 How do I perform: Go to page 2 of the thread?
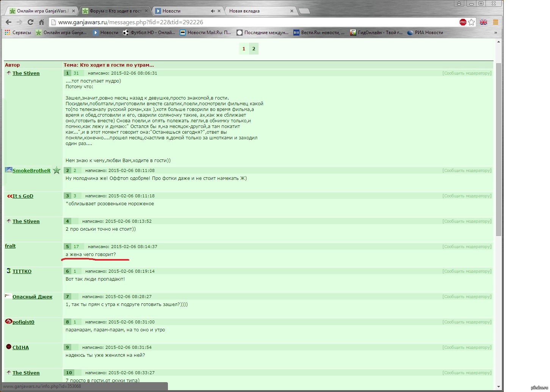coord(254,49)
